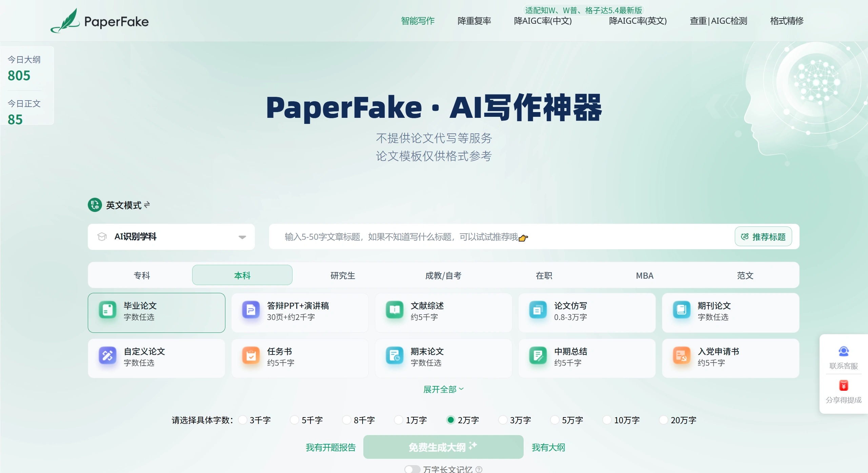Click the 期刊论文 journal icon

coord(682,309)
